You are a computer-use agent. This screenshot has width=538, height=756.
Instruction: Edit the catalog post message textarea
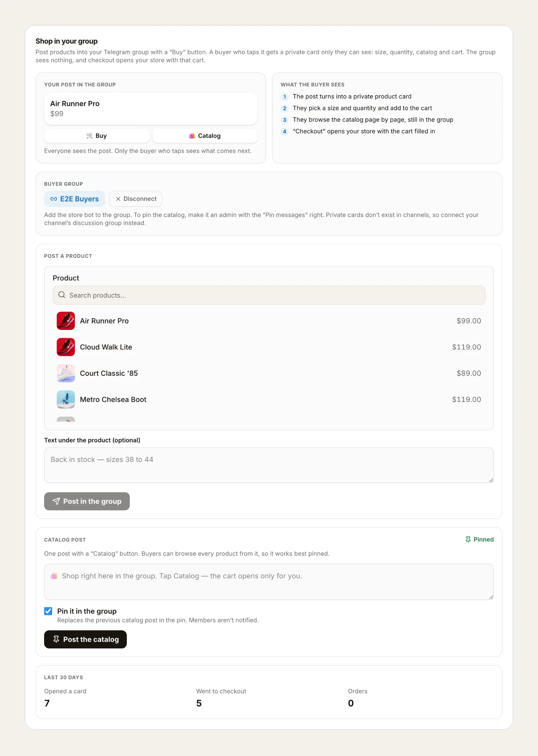point(269,582)
